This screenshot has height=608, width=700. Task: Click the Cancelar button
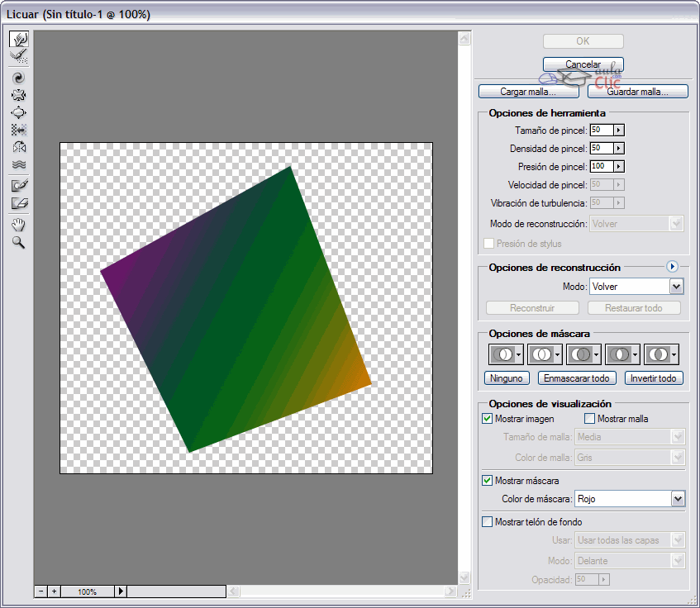click(x=583, y=64)
